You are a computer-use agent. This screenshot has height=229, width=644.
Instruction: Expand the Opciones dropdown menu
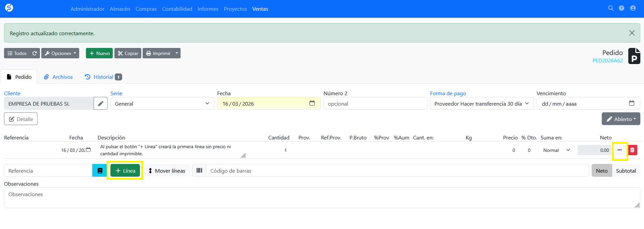click(60, 53)
